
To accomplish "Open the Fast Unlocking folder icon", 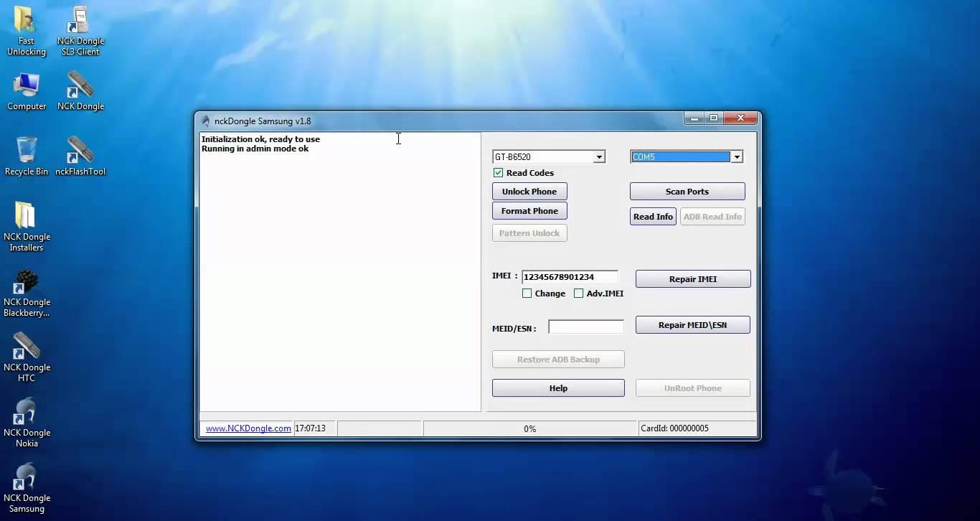I will tap(26, 31).
